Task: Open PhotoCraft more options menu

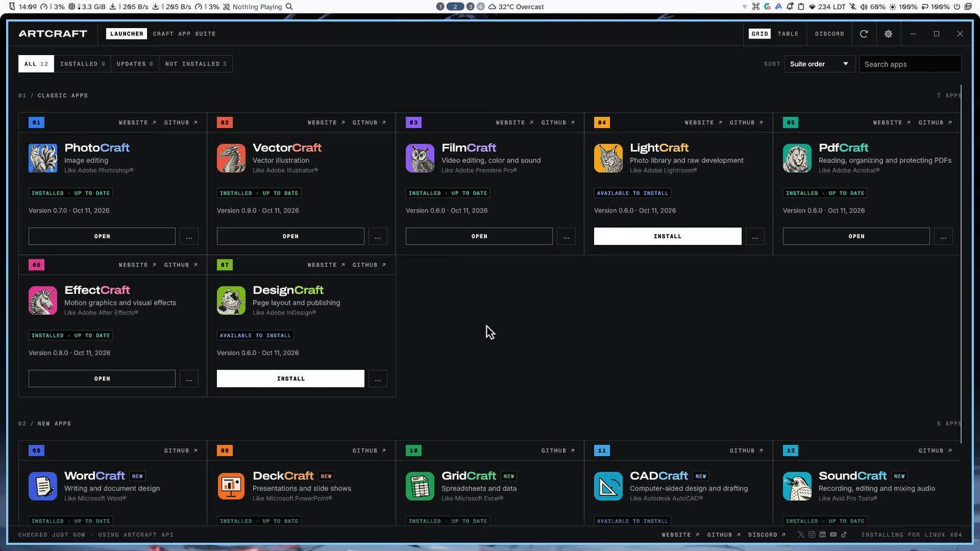Action: point(189,236)
